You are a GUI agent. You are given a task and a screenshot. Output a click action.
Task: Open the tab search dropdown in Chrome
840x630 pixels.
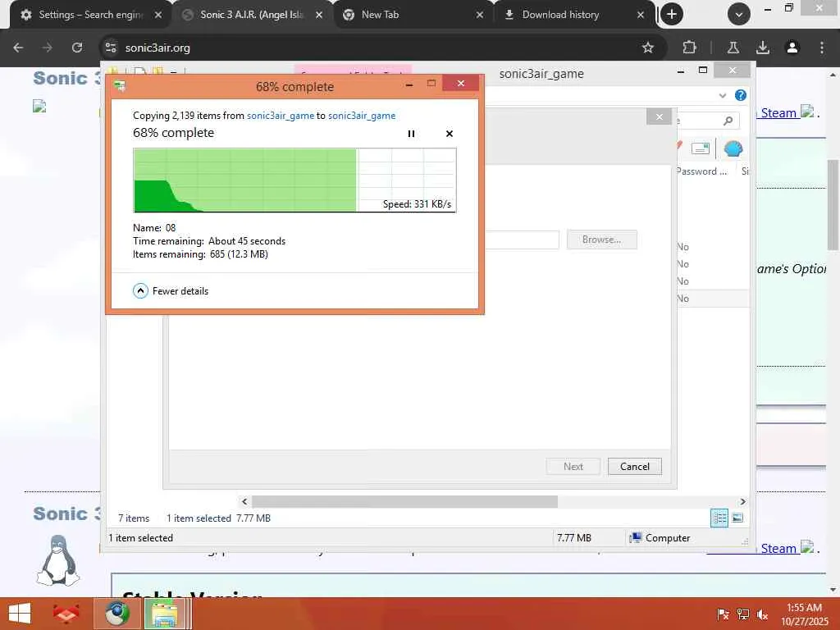(739, 15)
